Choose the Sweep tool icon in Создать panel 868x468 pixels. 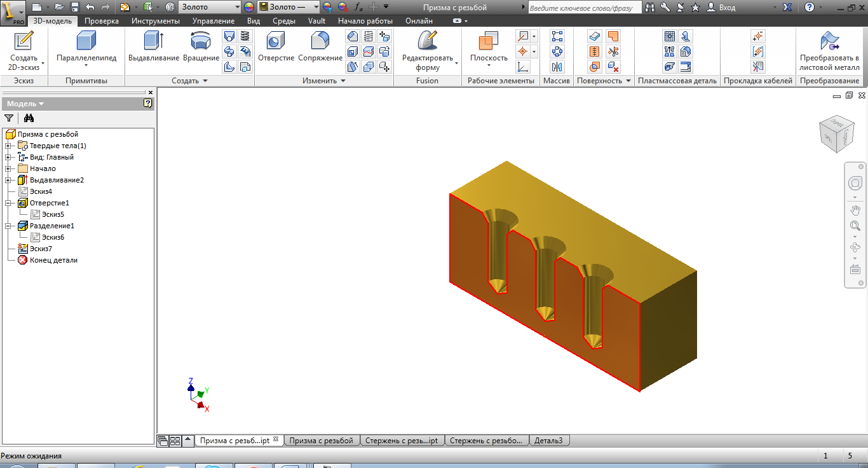click(229, 52)
